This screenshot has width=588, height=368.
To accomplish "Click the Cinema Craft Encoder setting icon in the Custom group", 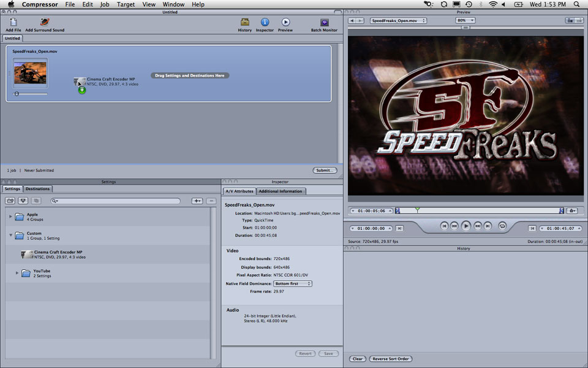I will click(26, 254).
